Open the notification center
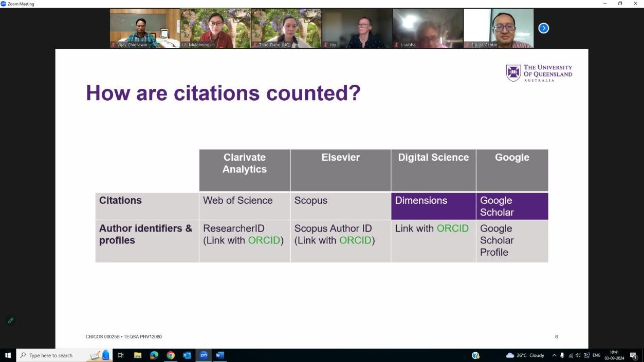The image size is (644, 362). [634, 355]
